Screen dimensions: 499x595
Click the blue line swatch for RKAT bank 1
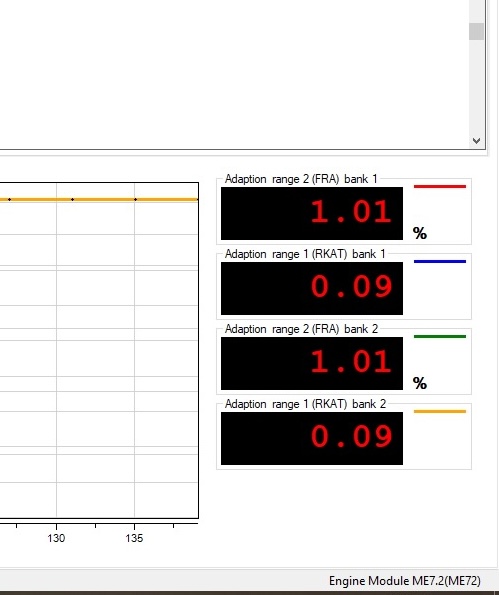440,261
